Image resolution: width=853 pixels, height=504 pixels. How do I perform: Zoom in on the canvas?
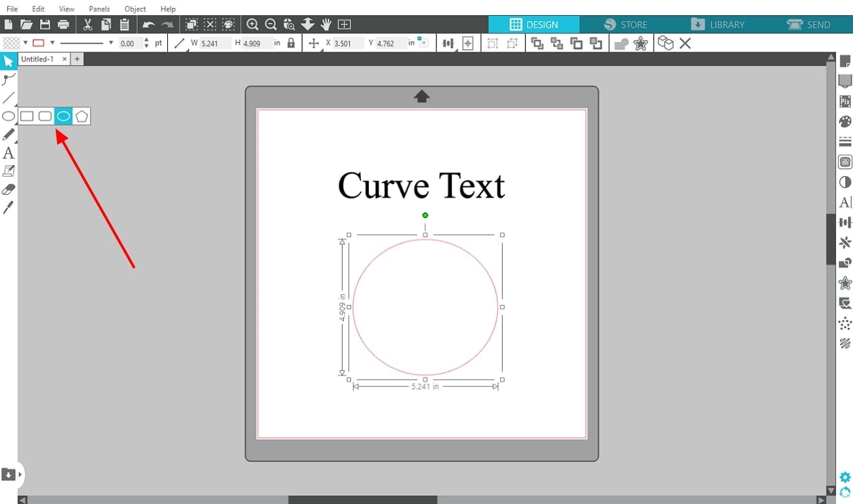coord(252,24)
